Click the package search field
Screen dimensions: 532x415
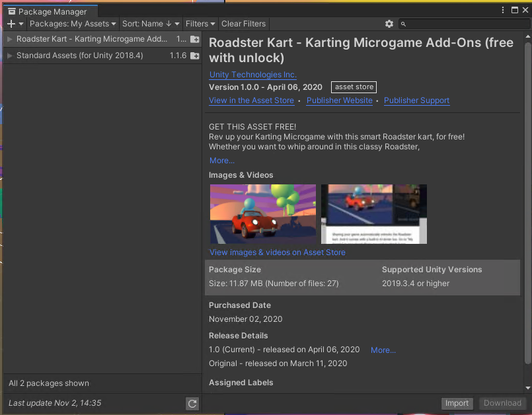(464, 24)
